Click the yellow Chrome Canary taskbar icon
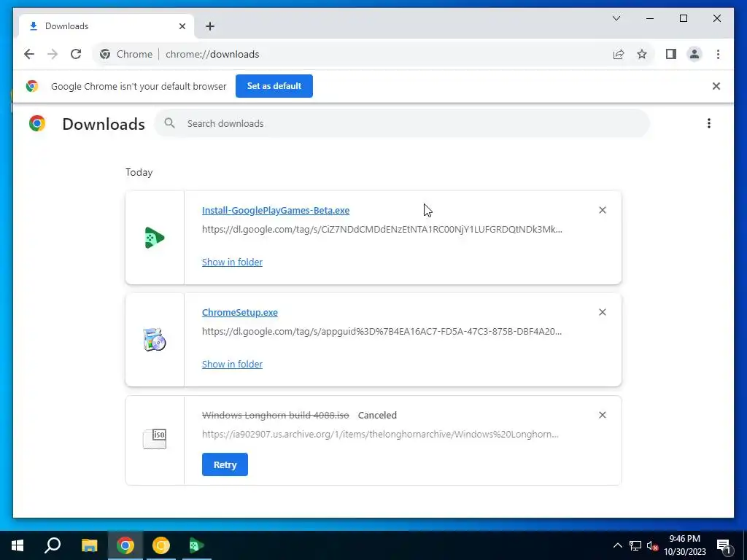The height and width of the screenshot is (560, 747). 161,545
